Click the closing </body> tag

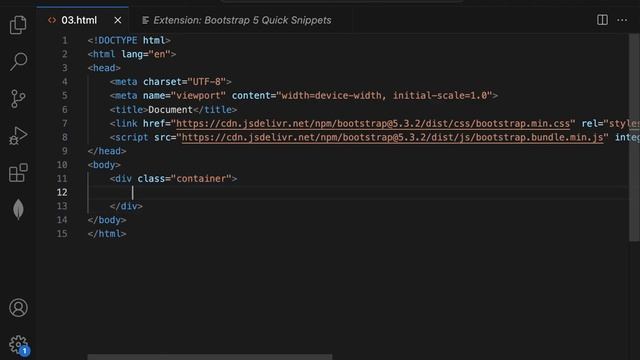107,220
